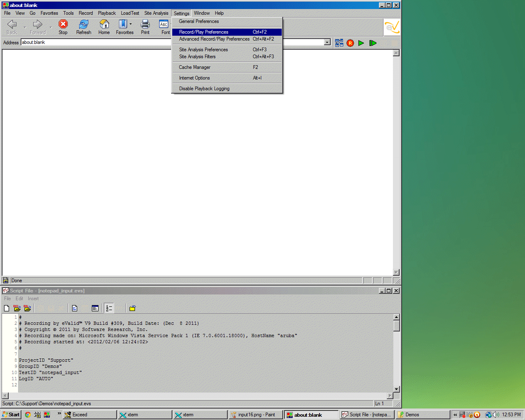Open the Record menu

tap(86, 13)
